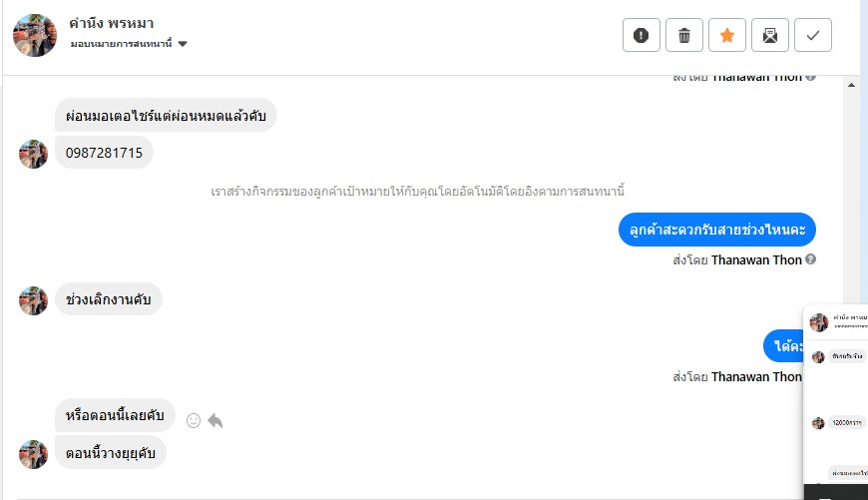Open คำนึง พรหมา profile picture in header
868x500 pixels.
[x=35, y=35]
